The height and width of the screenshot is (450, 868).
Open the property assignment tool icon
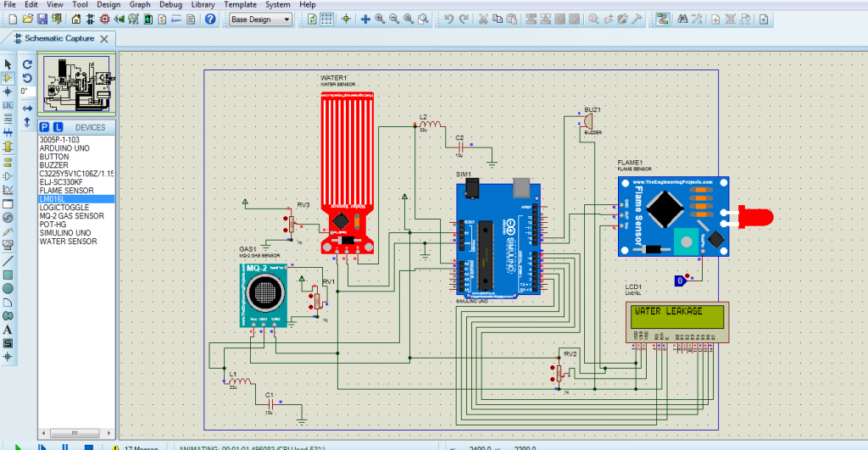pyautogui.click(x=697, y=19)
